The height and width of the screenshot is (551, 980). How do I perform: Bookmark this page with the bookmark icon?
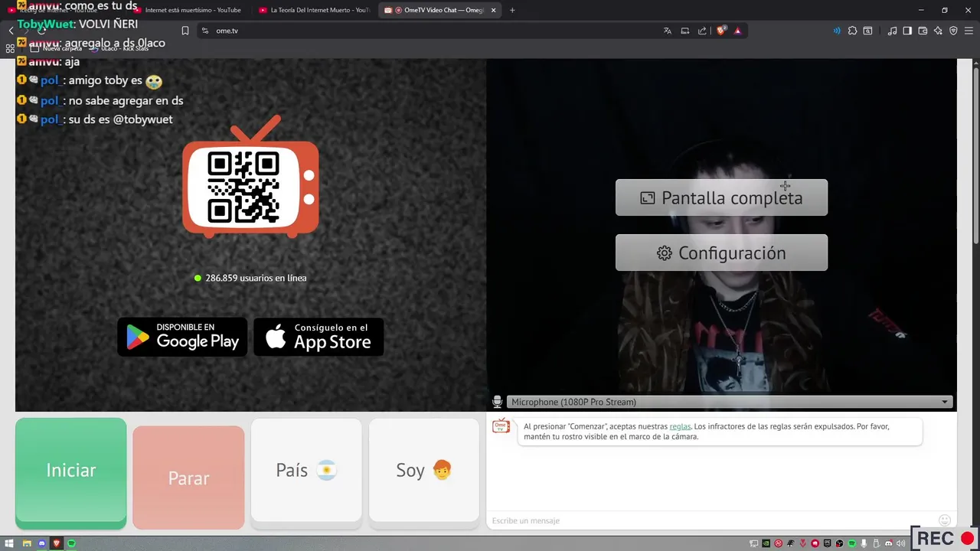(x=185, y=31)
